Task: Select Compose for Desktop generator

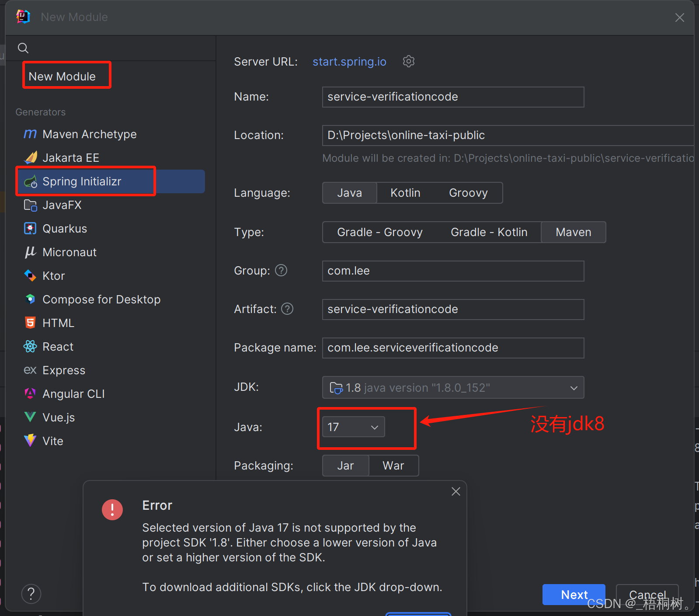Action: pyautogui.click(x=110, y=299)
